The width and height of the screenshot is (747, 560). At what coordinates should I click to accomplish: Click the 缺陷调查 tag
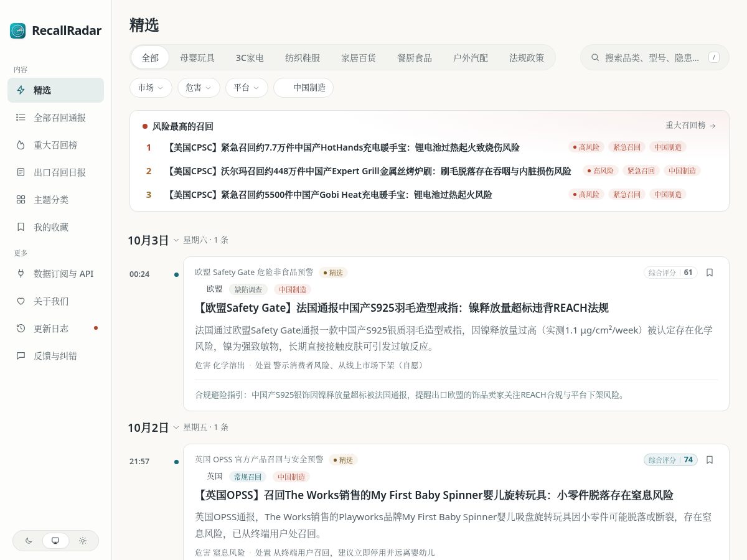[248, 289]
